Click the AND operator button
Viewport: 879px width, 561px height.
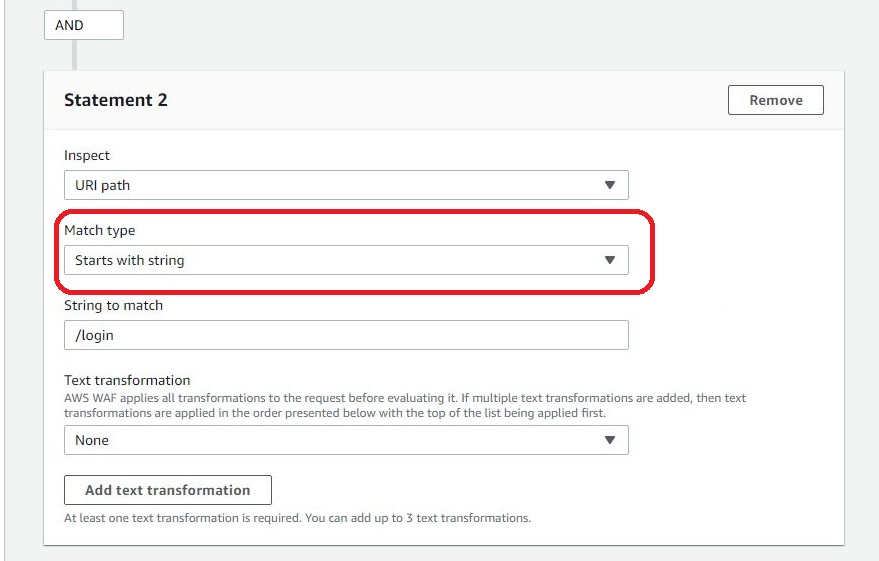point(83,25)
